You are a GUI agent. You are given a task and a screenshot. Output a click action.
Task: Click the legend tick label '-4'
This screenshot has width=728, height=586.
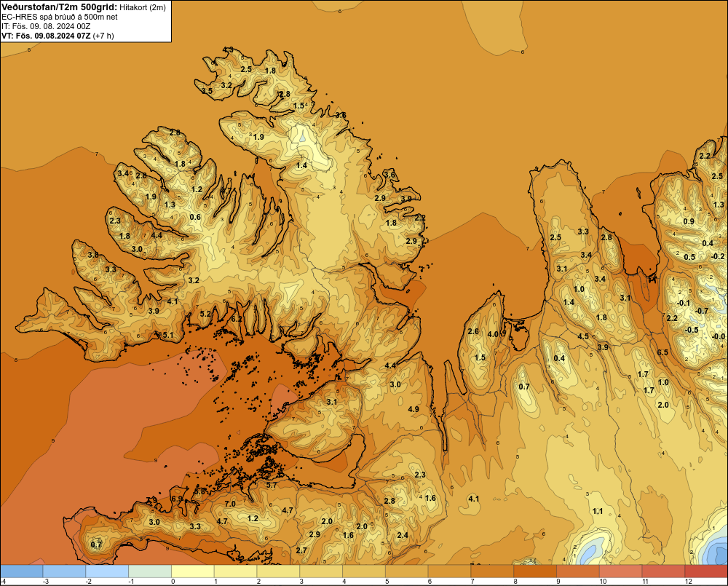[x=3, y=582]
